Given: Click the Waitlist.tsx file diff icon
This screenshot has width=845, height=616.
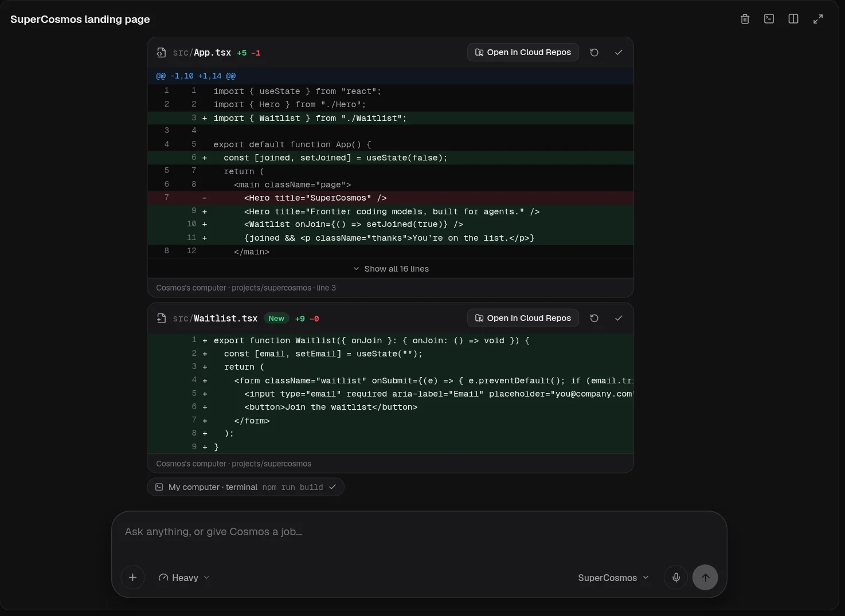Looking at the screenshot, I should 161,319.
